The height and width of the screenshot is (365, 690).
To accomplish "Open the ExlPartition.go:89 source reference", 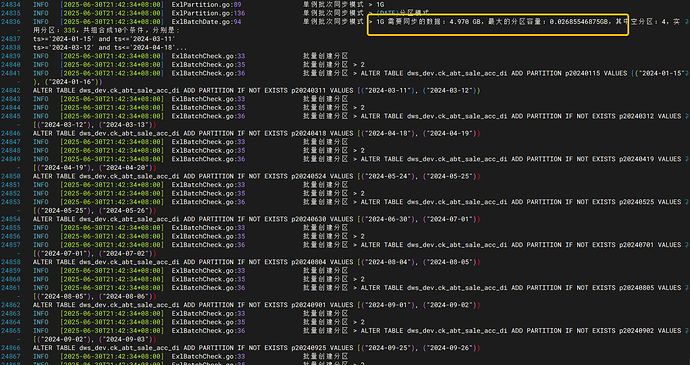I will tap(206, 4).
